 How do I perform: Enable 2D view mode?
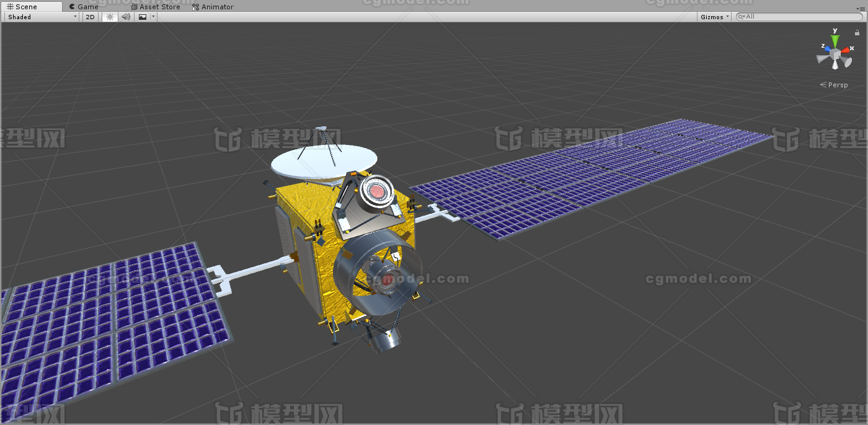coord(89,17)
